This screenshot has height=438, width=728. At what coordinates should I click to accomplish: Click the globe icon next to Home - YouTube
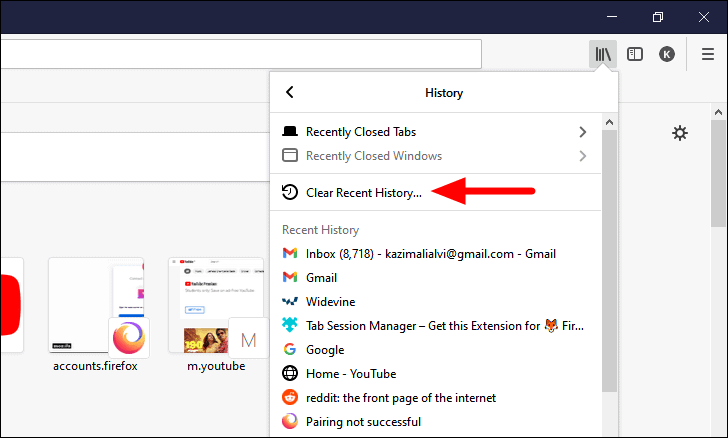tap(290, 373)
